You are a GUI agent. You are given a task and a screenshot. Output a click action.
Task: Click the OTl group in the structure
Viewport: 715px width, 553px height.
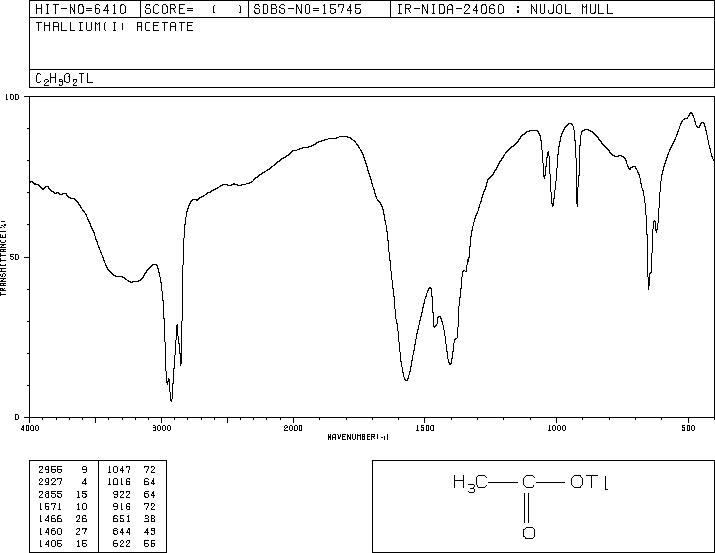pyautogui.click(x=589, y=482)
